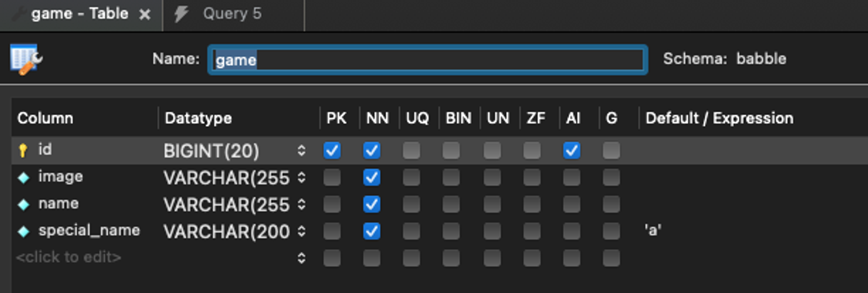Click the Datatype column header
This screenshot has height=293, width=868.
[x=198, y=118]
